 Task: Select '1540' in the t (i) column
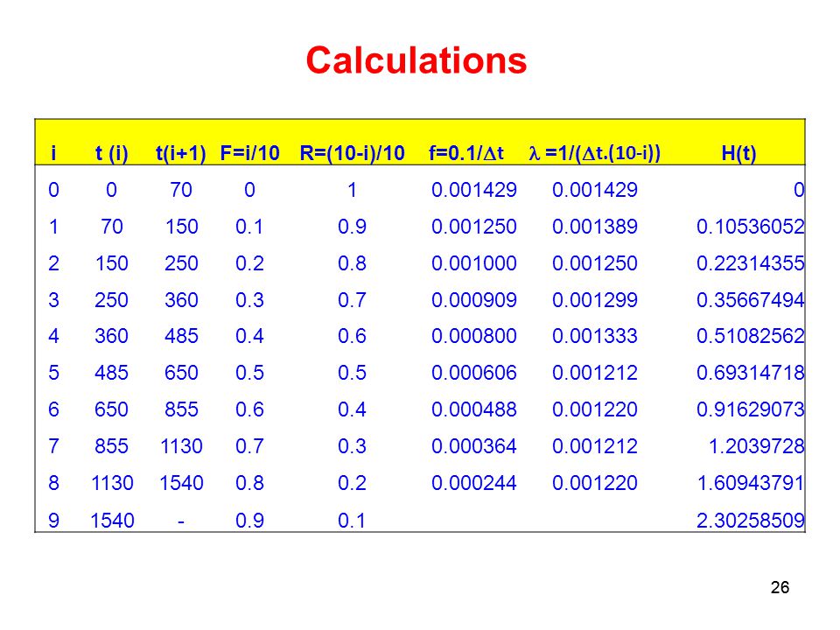click(112, 520)
